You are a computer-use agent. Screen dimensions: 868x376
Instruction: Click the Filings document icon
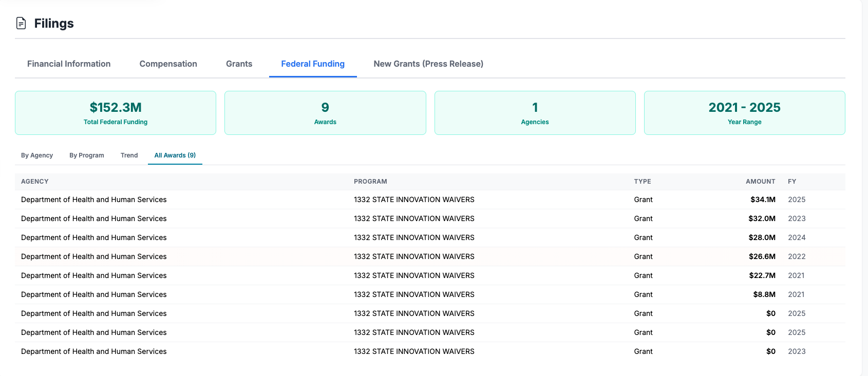point(21,23)
